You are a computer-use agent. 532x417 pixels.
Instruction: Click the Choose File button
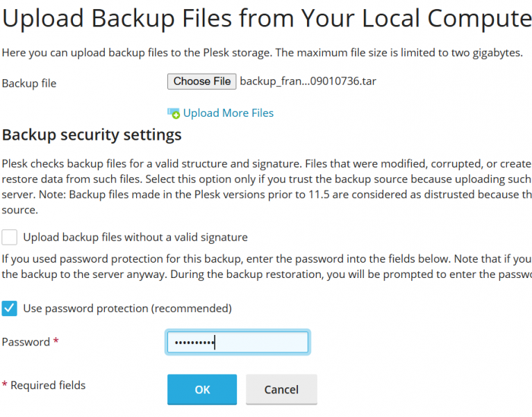point(202,81)
